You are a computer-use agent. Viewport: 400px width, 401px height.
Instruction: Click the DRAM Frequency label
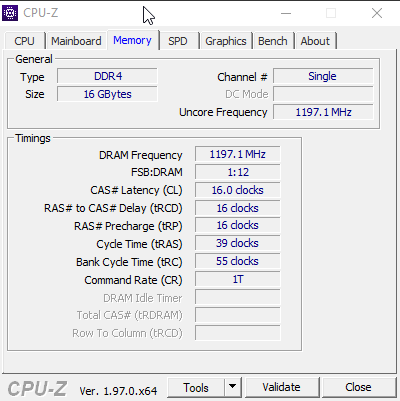(x=141, y=155)
